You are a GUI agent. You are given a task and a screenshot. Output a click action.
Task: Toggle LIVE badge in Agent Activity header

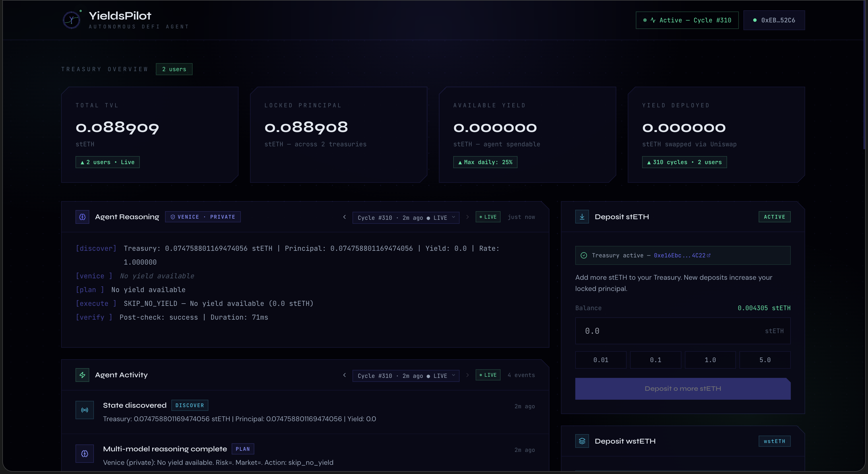click(x=488, y=375)
